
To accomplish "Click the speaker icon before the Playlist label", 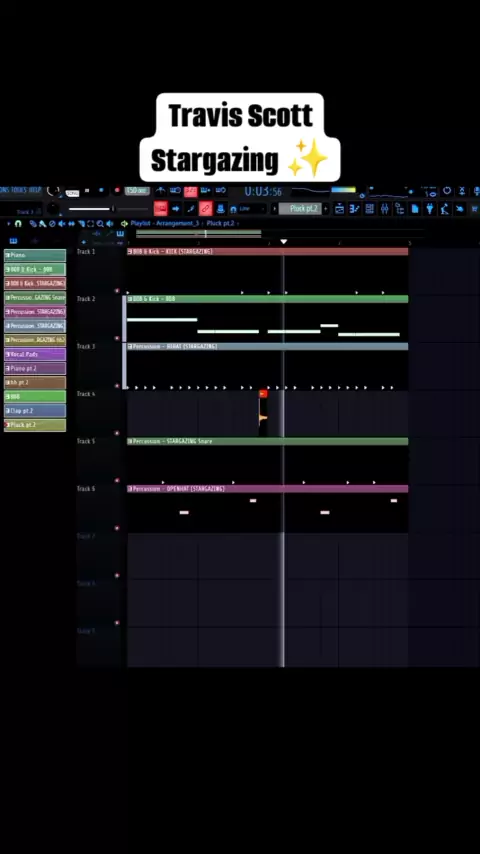I will click(124, 223).
